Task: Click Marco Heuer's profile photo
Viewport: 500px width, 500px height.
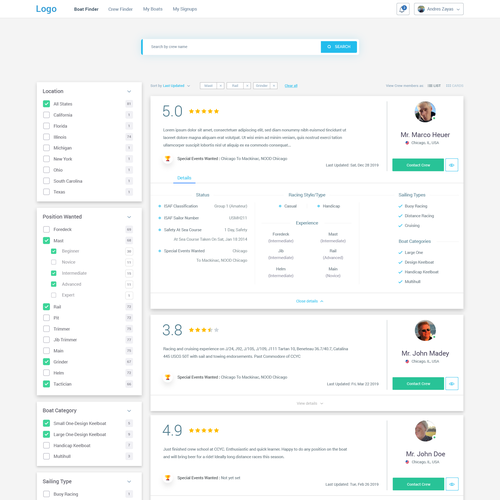Action: pos(425,112)
